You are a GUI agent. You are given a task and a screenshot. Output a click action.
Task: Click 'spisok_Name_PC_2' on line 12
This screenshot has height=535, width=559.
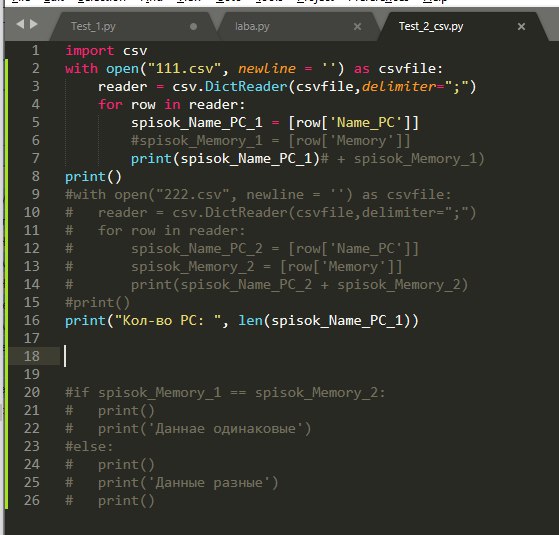[197, 248]
